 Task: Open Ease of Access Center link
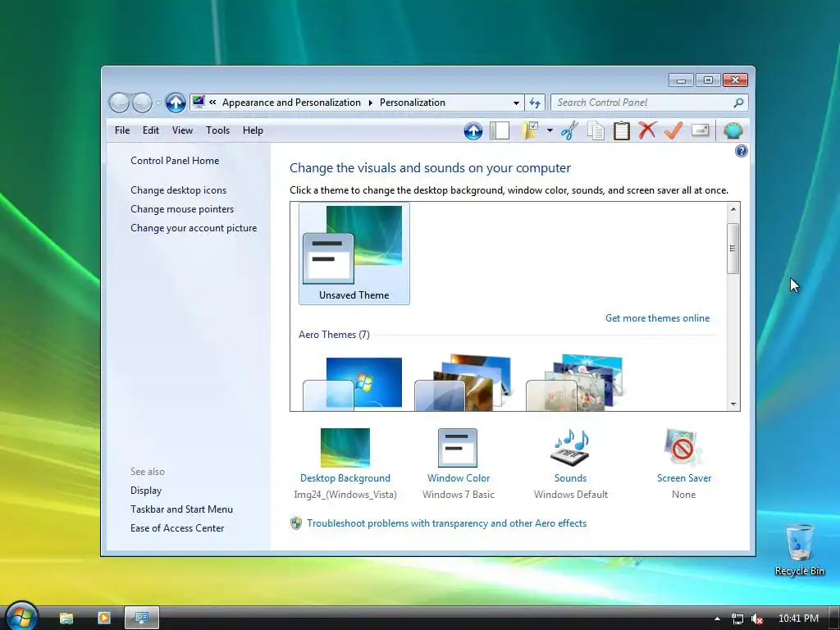click(177, 528)
